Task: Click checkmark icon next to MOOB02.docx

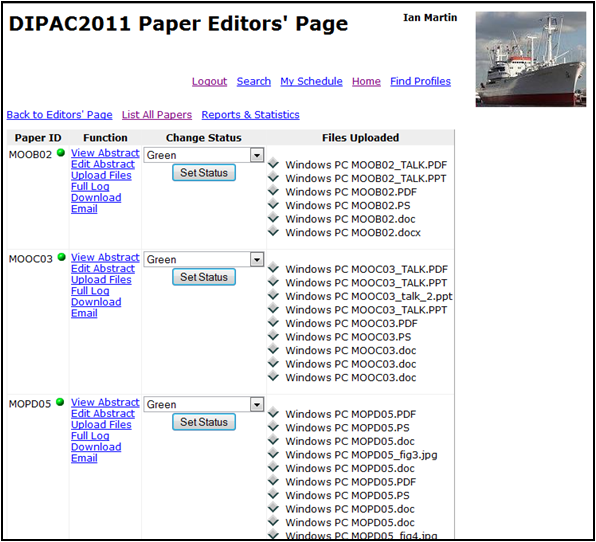Action: coord(273,231)
